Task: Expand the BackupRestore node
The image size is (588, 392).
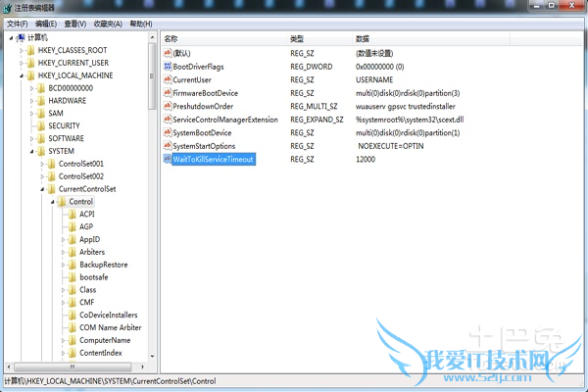Action: click(63, 265)
